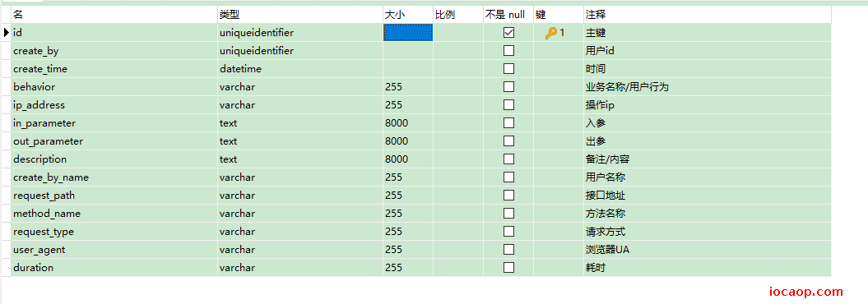Open type cell for create_time datetime
The image size is (868, 304).
tap(300, 69)
